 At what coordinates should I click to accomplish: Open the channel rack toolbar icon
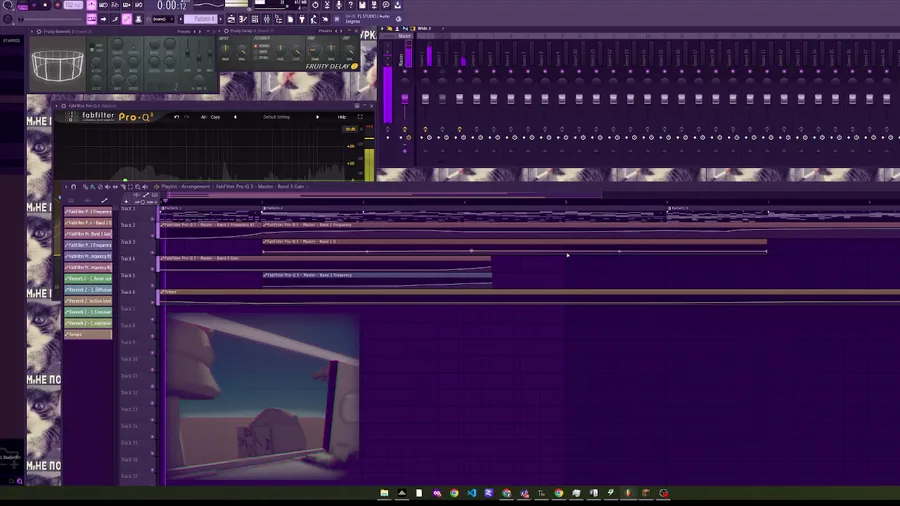pos(254,19)
